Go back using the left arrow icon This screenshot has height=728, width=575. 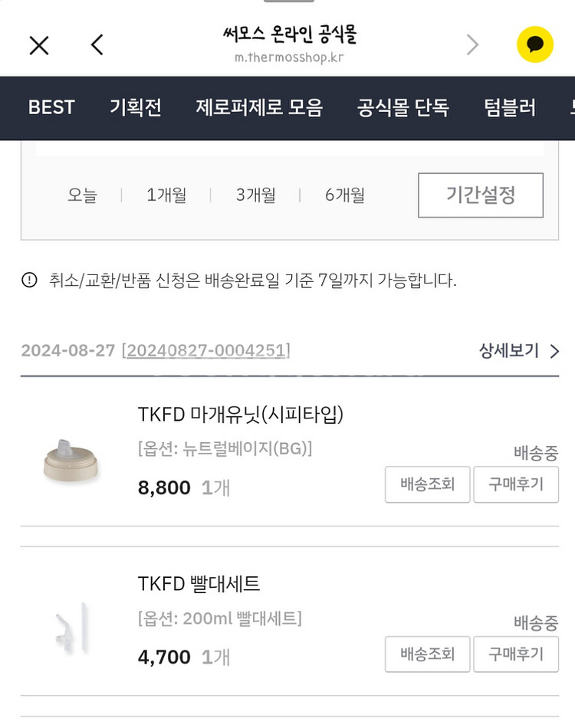[97, 45]
